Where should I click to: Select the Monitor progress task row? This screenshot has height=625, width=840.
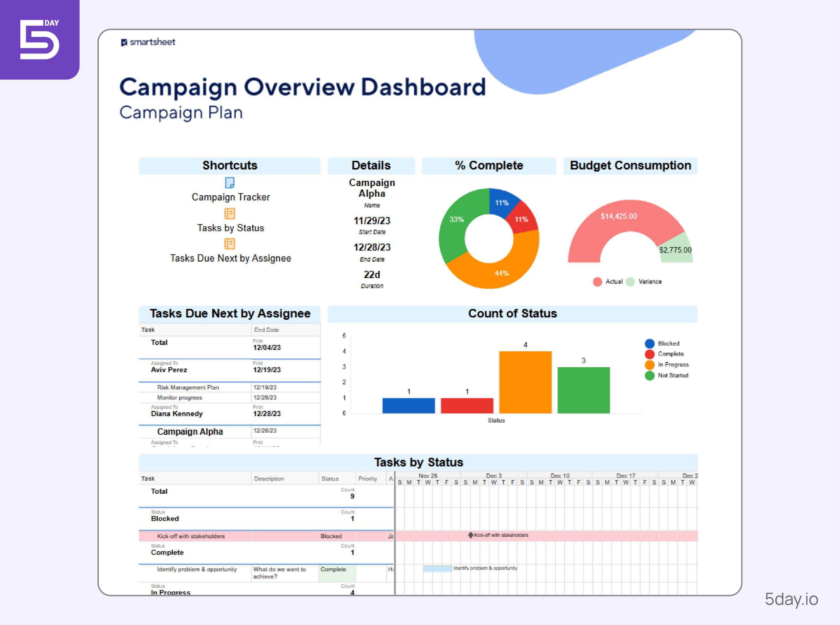click(x=230, y=398)
